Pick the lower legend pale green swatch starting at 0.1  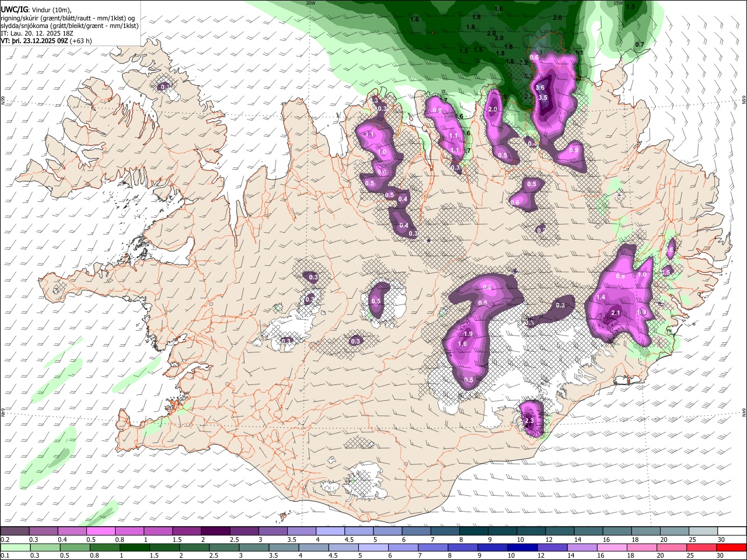(15, 547)
